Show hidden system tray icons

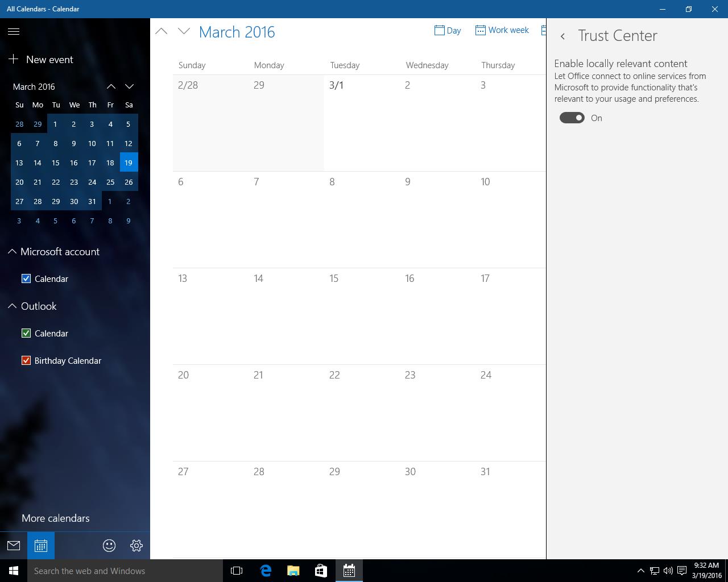[x=640, y=571]
